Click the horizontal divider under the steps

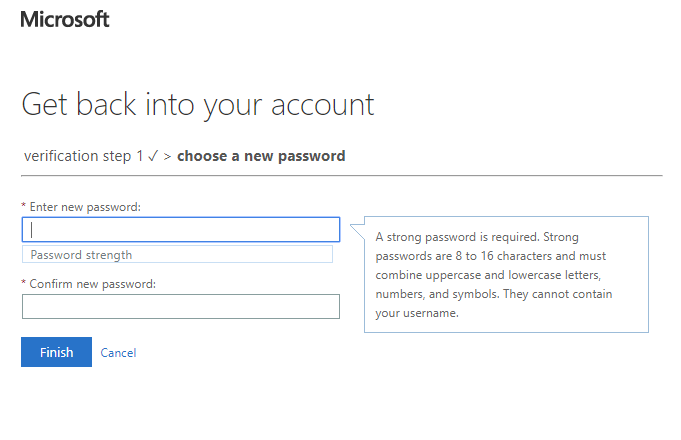tap(341, 175)
